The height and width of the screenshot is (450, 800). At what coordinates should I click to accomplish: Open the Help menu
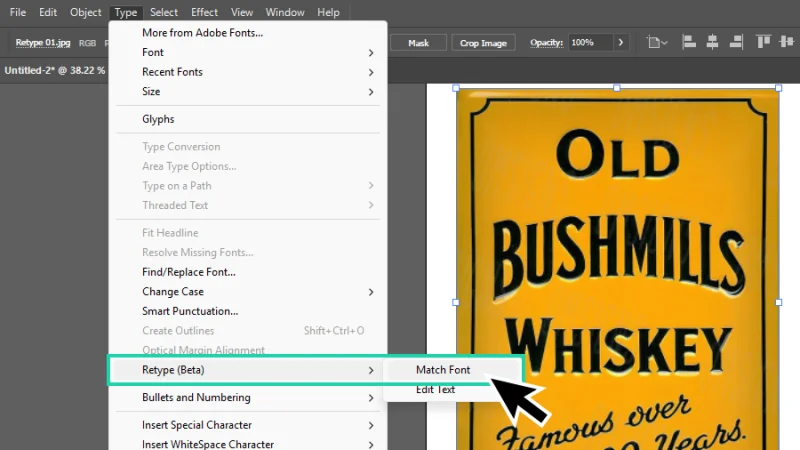click(328, 12)
